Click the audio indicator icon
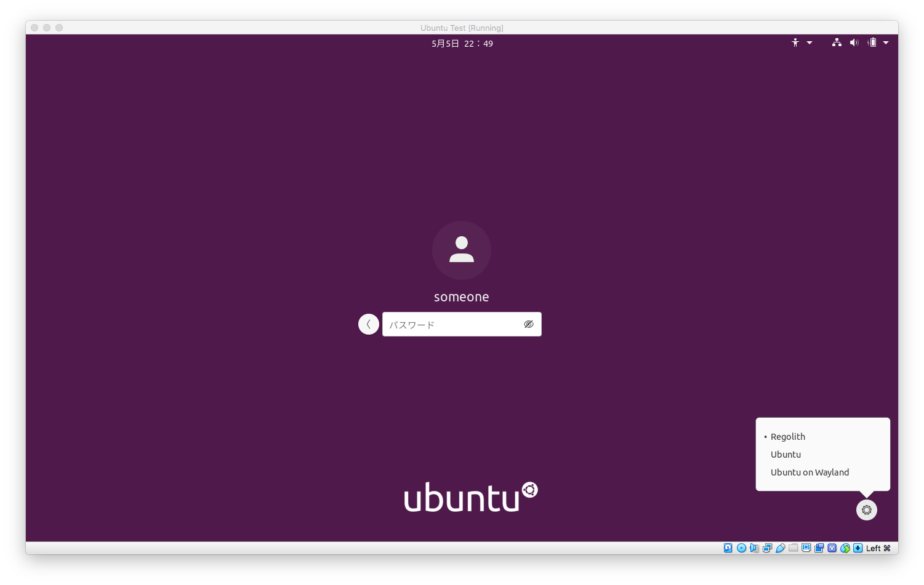924x585 pixels. point(754,548)
